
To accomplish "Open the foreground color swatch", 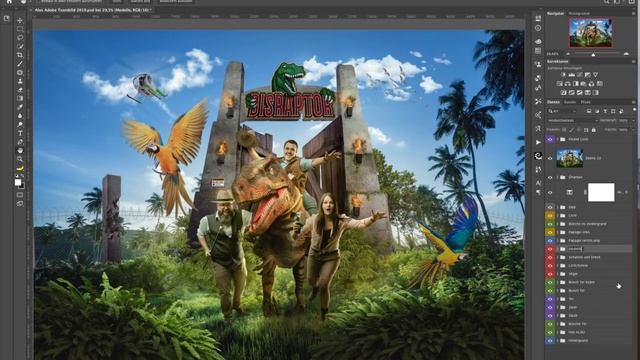I will click(x=18, y=182).
